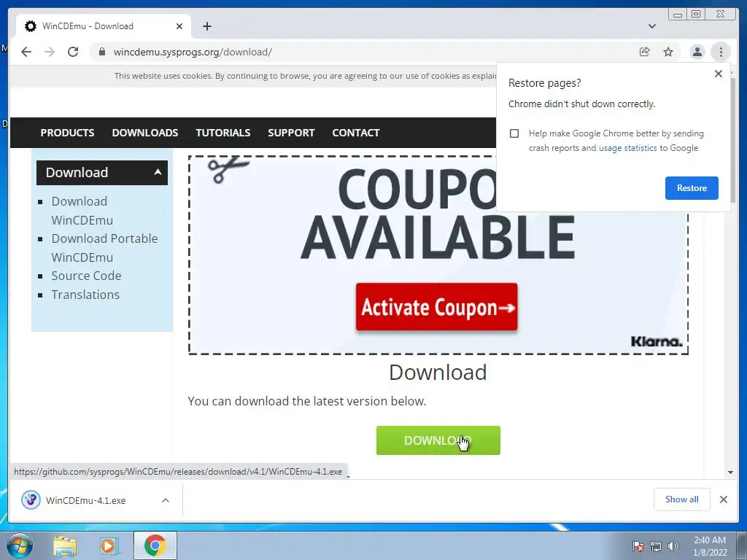The width and height of the screenshot is (747, 560).
Task: Go back to the previous page
Action: [26, 52]
